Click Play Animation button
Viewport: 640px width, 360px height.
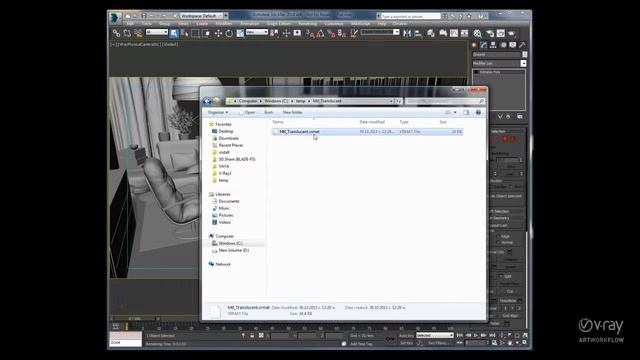(476, 336)
